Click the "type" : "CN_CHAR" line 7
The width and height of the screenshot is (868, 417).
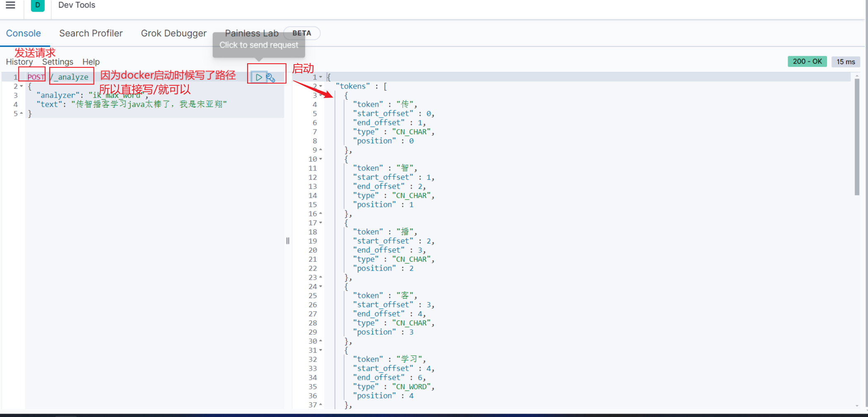pos(394,132)
